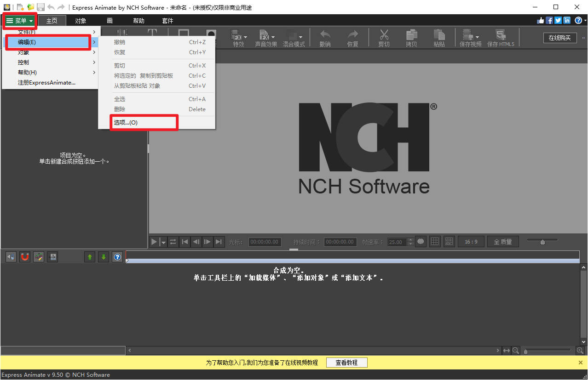Expand the 对象 submenu in menu
Image resolution: width=588 pixels, height=380 pixels.
(50, 52)
